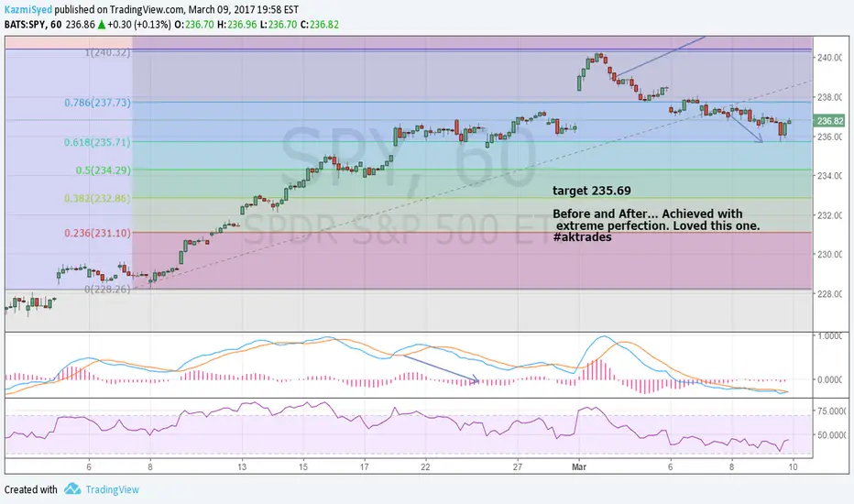This screenshot has height=504, width=854.
Task: Click the 228.00 price axis label
Action: [x=829, y=293]
